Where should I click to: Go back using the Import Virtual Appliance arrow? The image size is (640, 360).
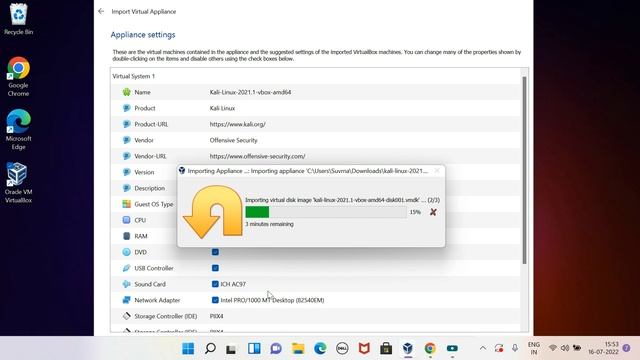pos(101,11)
